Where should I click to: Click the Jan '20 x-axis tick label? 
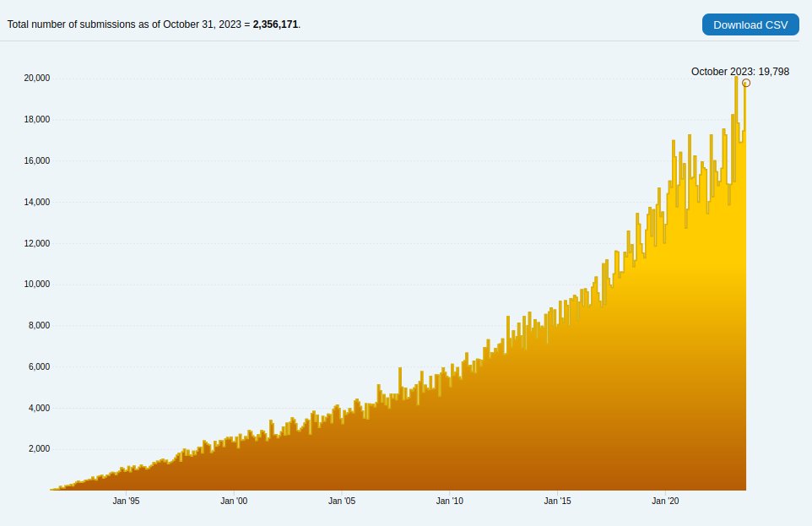tap(665, 501)
